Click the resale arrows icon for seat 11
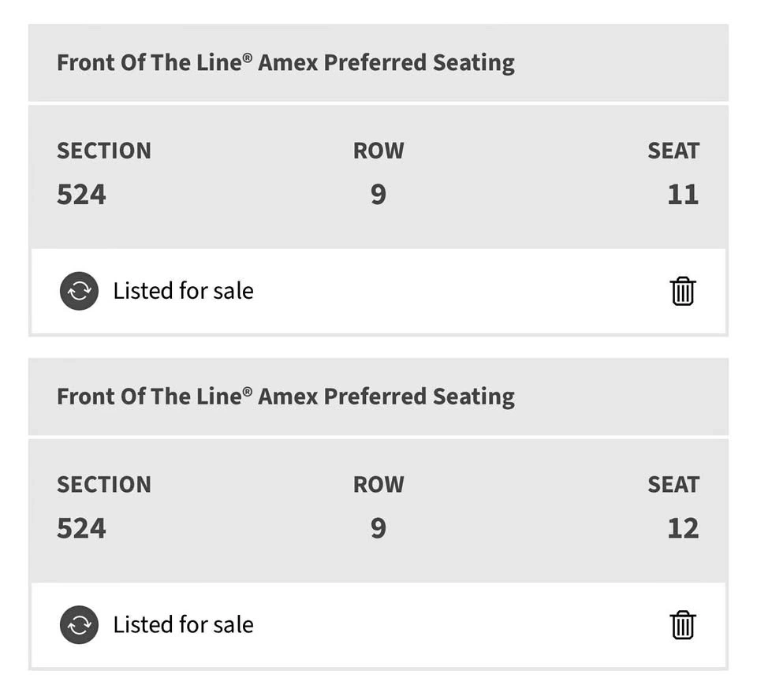757x700 pixels. click(x=79, y=291)
